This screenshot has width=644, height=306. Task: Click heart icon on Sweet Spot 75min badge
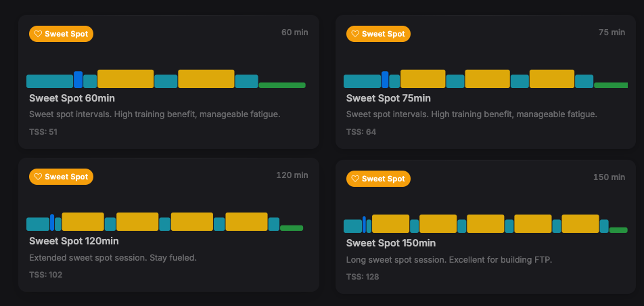[356, 34]
